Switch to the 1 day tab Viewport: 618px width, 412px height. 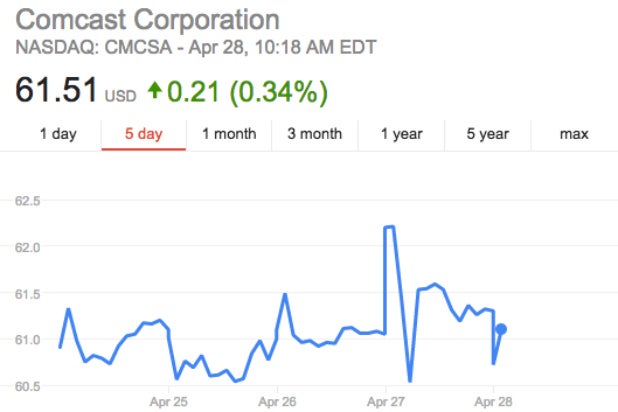click(58, 133)
